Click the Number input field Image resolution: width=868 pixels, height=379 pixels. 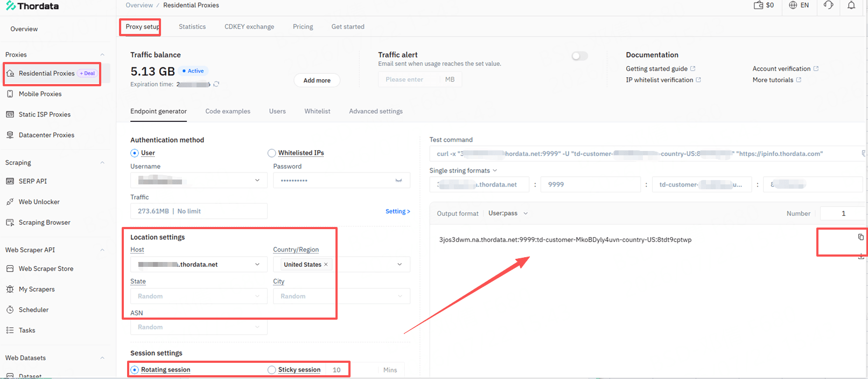click(843, 213)
